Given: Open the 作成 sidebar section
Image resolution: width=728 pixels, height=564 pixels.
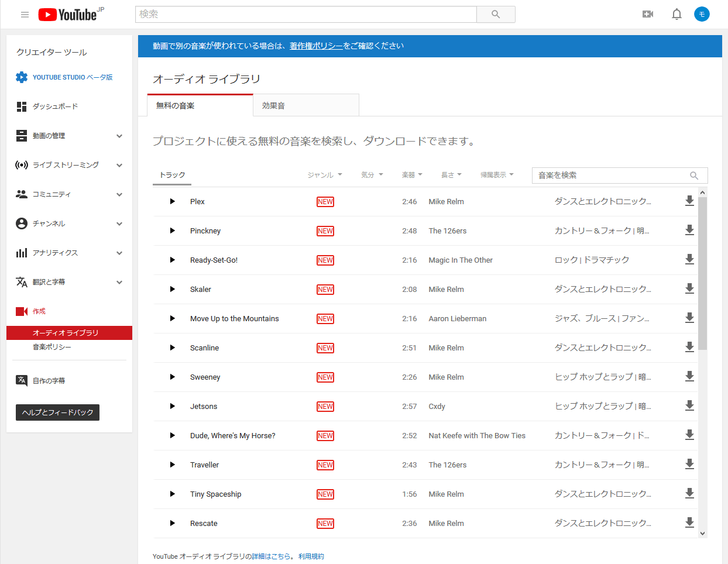Looking at the screenshot, I should click(x=39, y=311).
